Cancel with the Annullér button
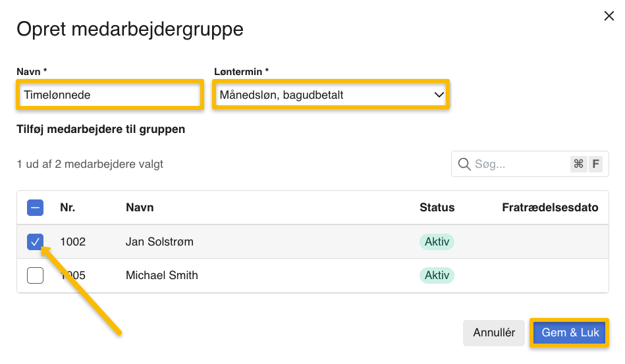This screenshot has height=364, width=625. pos(494,333)
